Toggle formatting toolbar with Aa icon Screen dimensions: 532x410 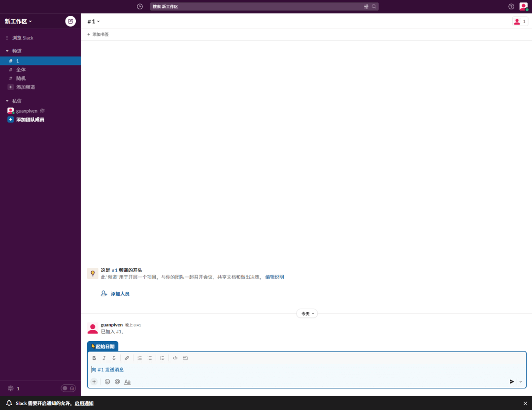(127, 382)
